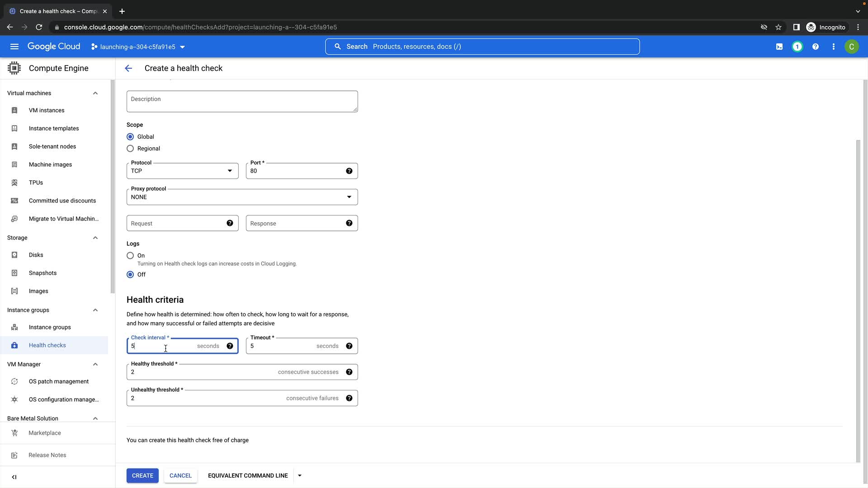Click the notifications badge icon

point(797,47)
